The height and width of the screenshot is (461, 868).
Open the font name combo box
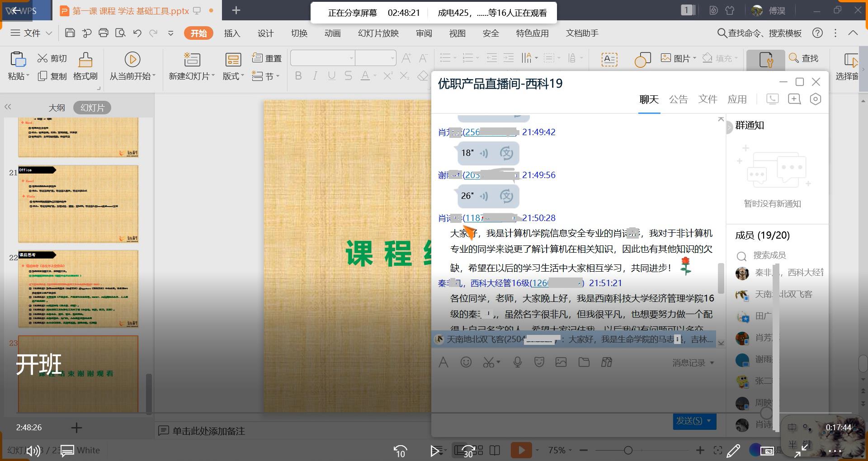(x=322, y=58)
